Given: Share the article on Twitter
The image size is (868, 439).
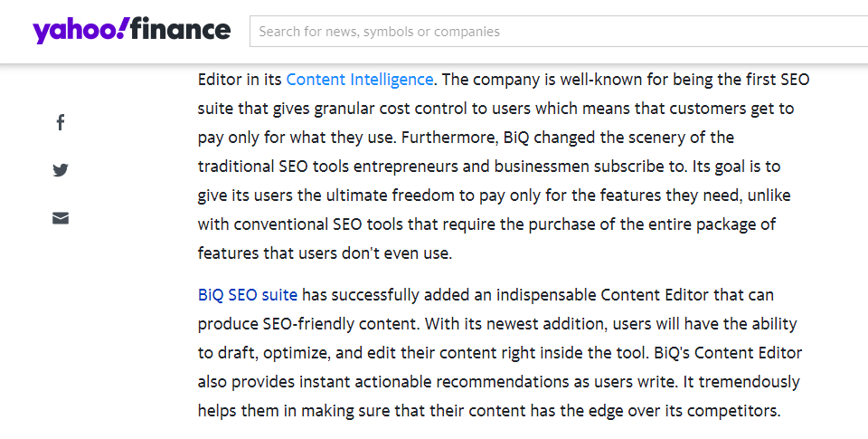Looking at the screenshot, I should [x=61, y=169].
